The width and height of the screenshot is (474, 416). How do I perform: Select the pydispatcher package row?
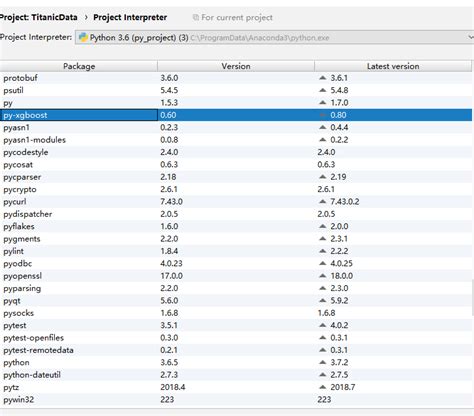coord(236,214)
